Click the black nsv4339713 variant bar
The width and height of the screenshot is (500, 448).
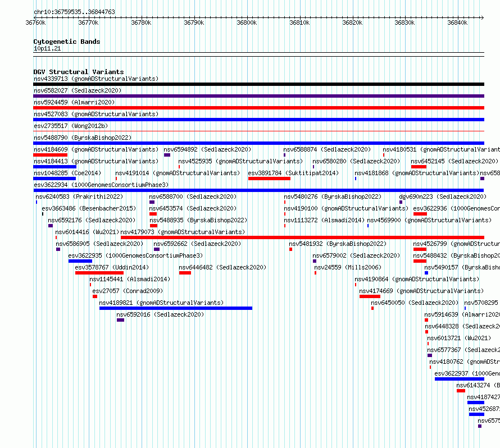(258, 84)
